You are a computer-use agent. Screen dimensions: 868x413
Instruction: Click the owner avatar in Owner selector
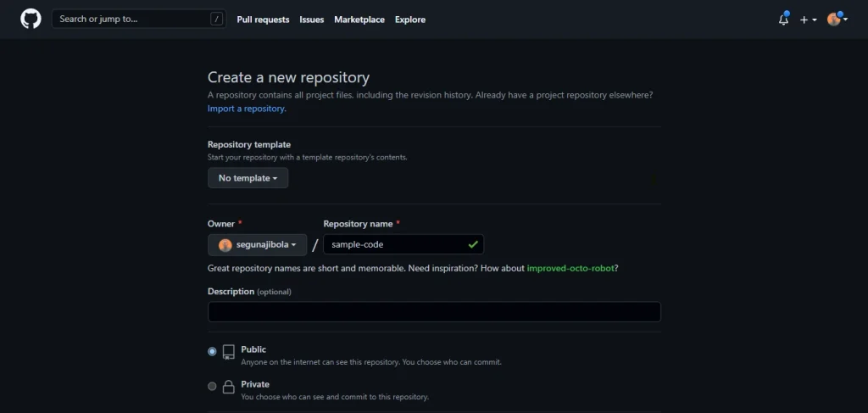pyautogui.click(x=225, y=245)
